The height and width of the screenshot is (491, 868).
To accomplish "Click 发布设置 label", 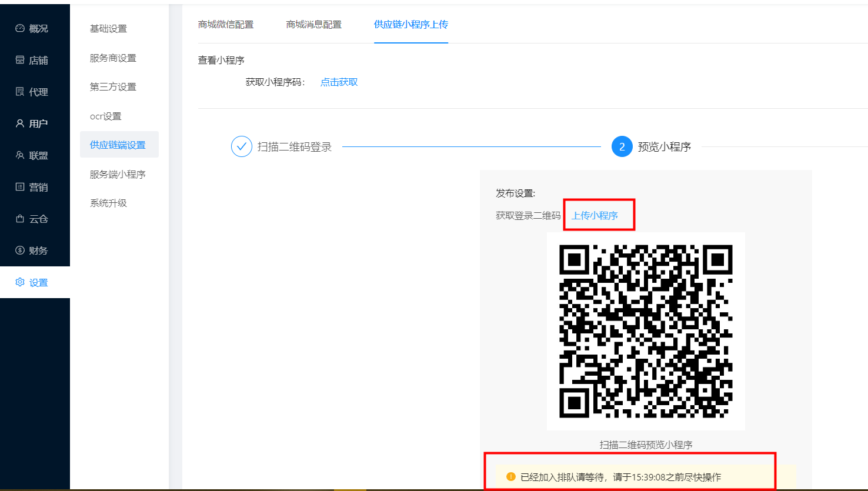I will (x=516, y=193).
